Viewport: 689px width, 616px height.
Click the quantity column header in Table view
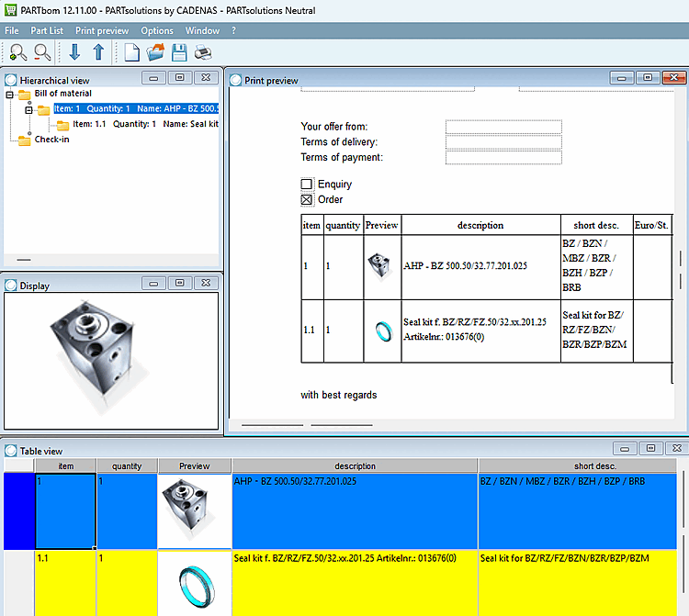pos(127,465)
